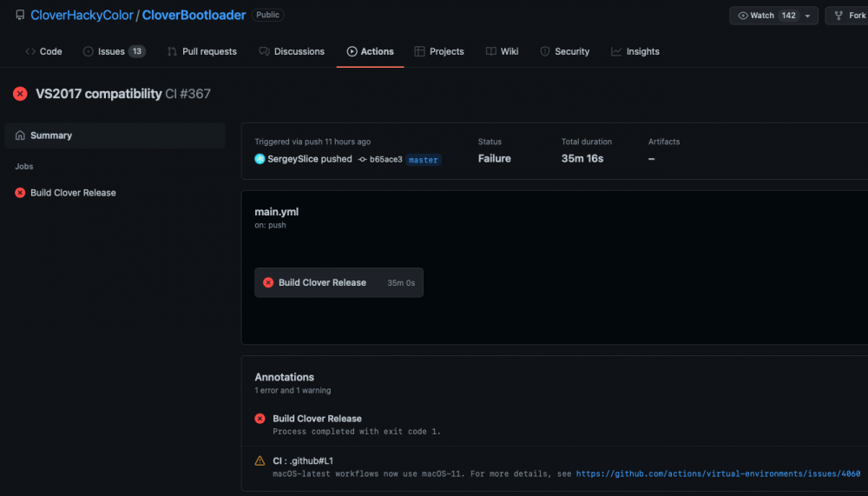
Task: Open the CloverHackyColor owner link
Action: coord(82,15)
